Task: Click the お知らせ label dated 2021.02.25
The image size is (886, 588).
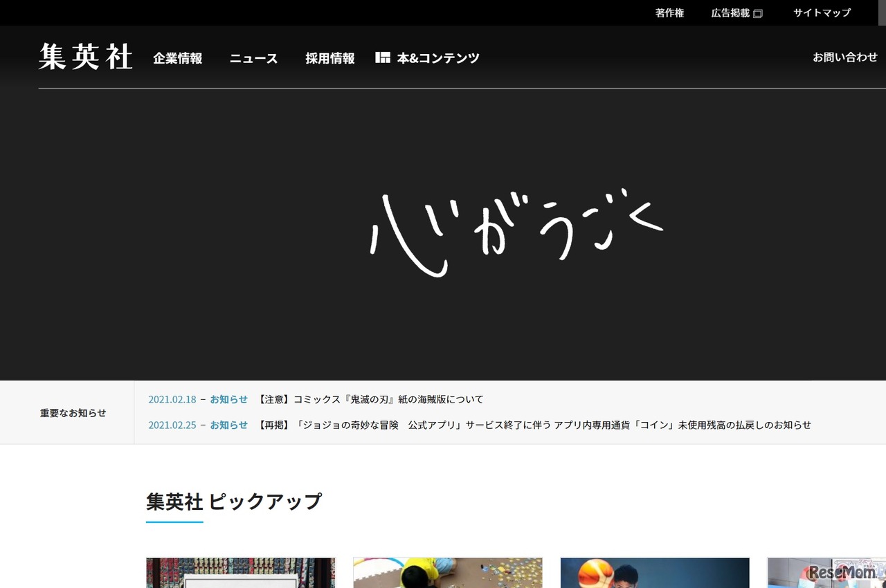Action: tap(229, 425)
